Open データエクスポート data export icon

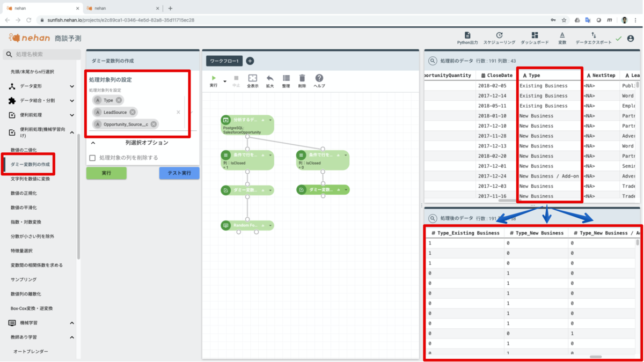click(x=594, y=35)
